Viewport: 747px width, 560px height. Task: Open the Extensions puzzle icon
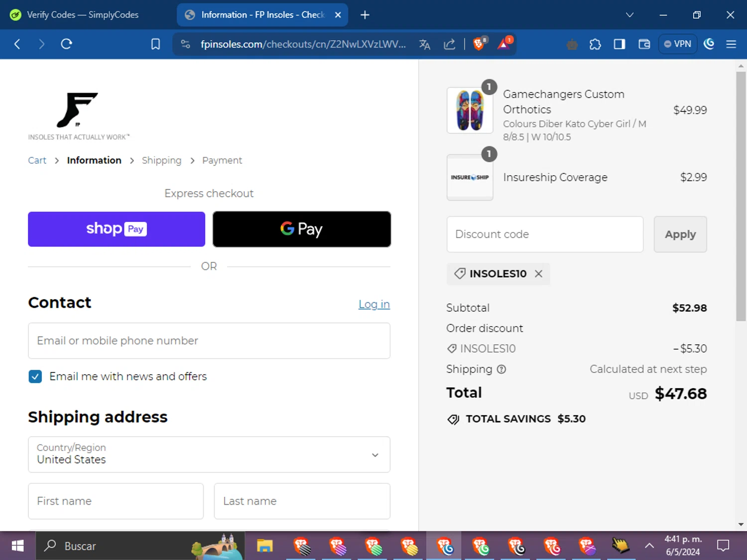click(x=595, y=44)
